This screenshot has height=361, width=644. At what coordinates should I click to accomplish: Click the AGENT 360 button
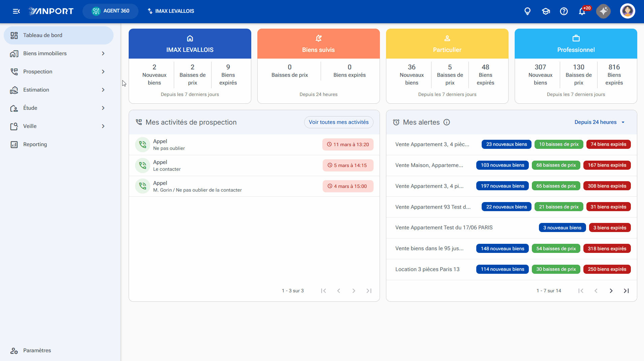(x=110, y=11)
